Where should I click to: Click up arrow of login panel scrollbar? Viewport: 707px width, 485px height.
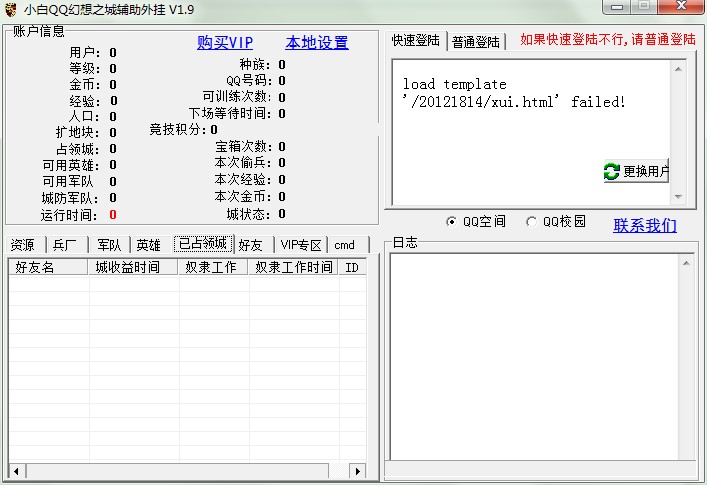pyautogui.click(x=678, y=69)
